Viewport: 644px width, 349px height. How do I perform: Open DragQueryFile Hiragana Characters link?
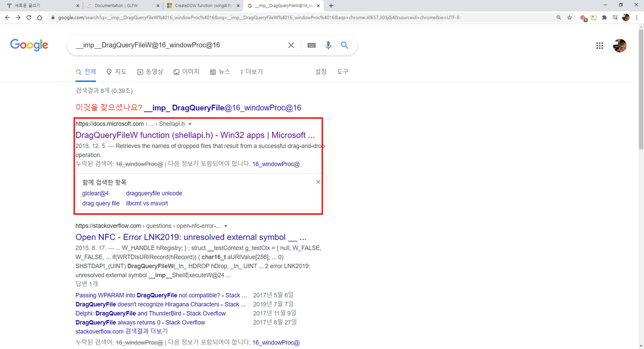160,304
